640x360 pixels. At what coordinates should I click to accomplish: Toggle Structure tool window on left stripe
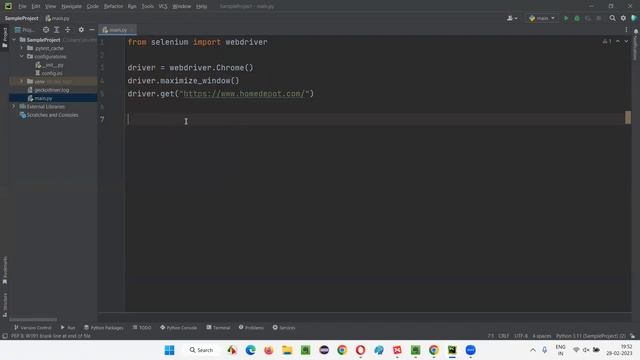click(5, 305)
